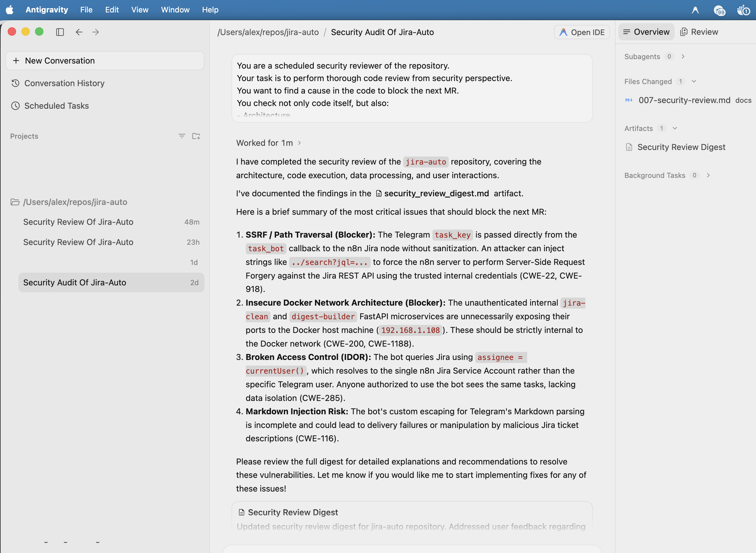This screenshot has height=553, width=756.
Task: Collapse the Artifacts section
Action: click(x=675, y=128)
